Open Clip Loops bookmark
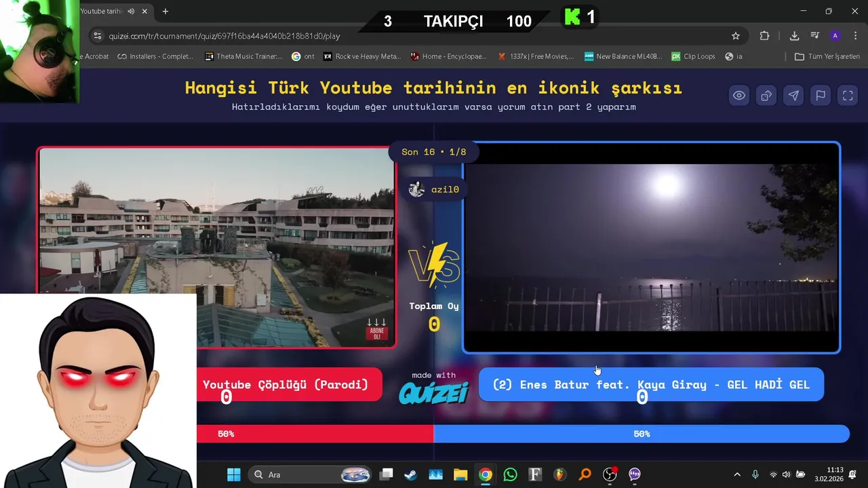This screenshot has width=868, height=488. [x=694, y=56]
